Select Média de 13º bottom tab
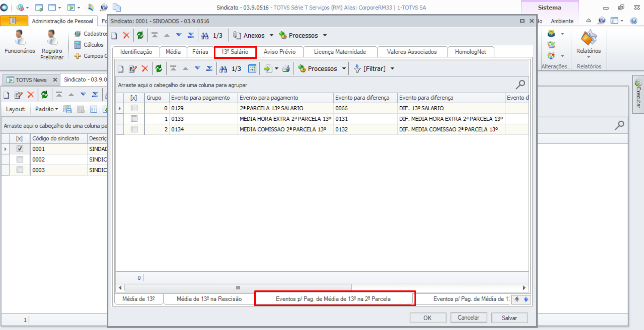This screenshot has width=644, height=330. pos(139,299)
